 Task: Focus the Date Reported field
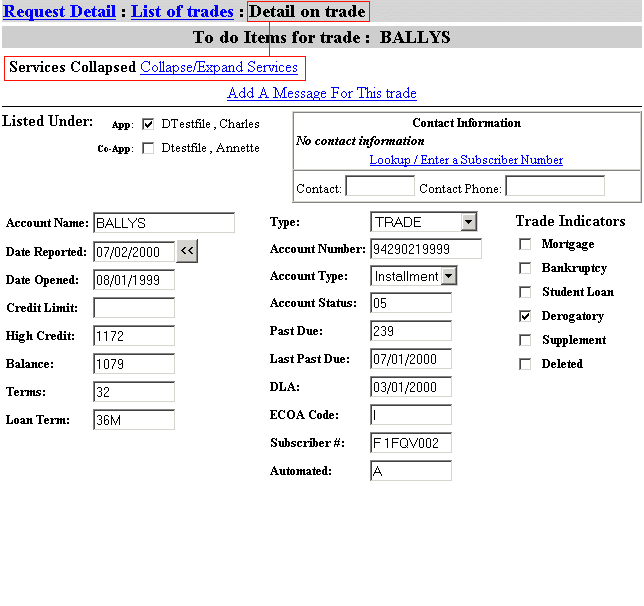pyautogui.click(x=134, y=252)
